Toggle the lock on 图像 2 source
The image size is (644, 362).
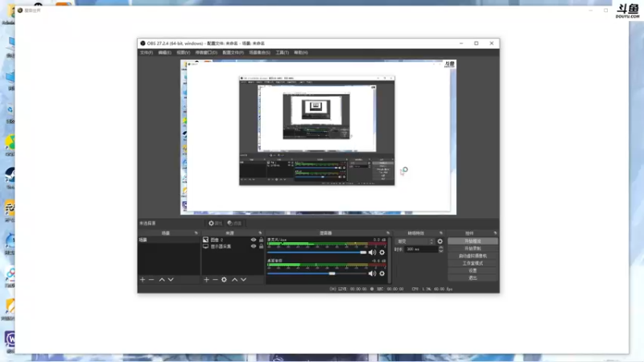click(261, 240)
